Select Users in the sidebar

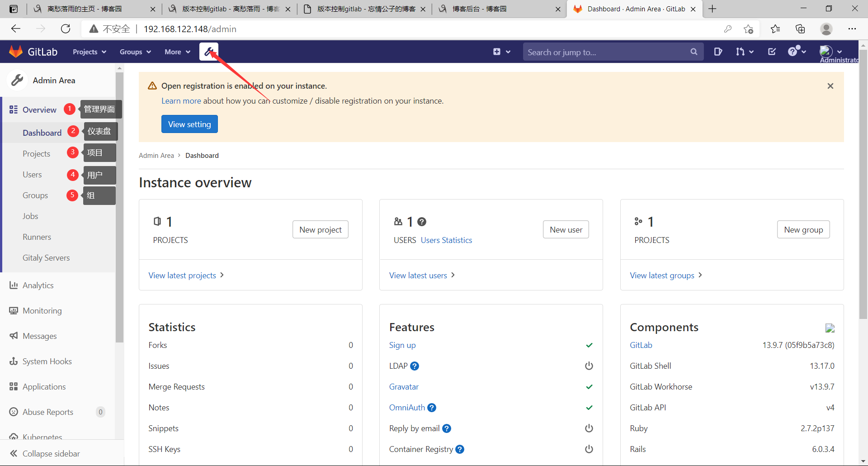pyautogui.click(x=32, y=175)
